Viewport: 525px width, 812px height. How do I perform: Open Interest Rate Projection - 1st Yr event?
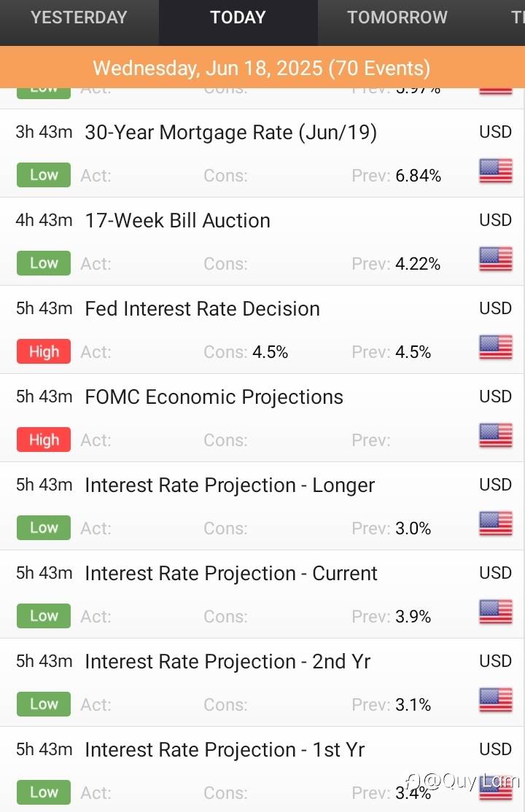(225, 750)
